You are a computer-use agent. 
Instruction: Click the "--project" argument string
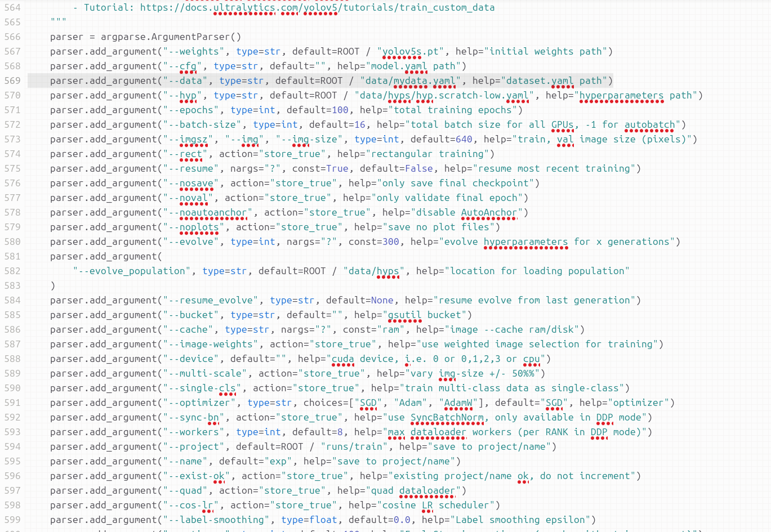(194, 446)
